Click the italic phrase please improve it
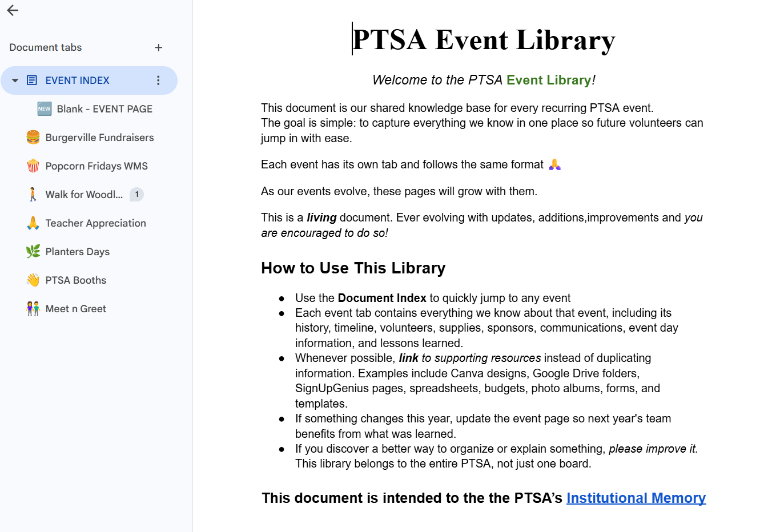The height and width of the screenshot is (532, 772). [x=653, y=449]
